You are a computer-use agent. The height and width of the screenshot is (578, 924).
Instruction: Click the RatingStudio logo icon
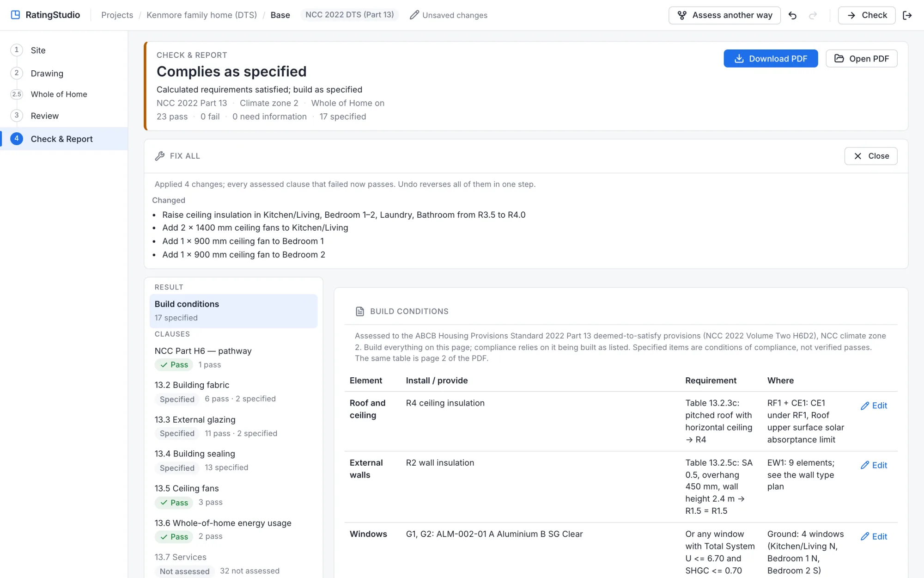pyautogui.click(x=16, y=15)
